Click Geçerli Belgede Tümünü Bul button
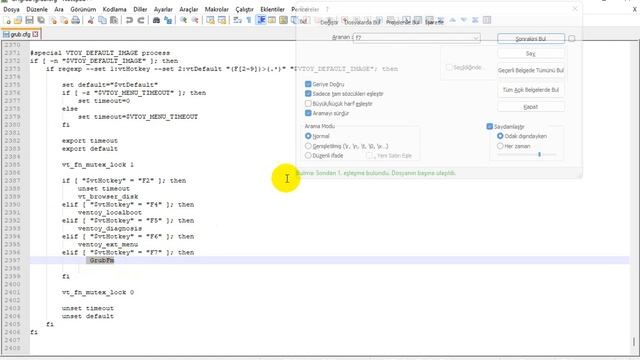Viewport: 640px width, 360px height. pyautogui.click(x=531, y=70)
